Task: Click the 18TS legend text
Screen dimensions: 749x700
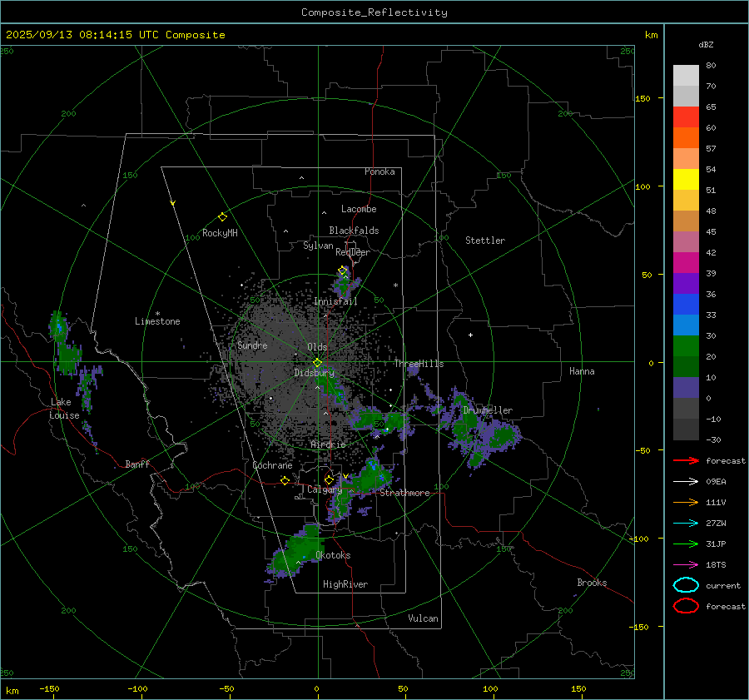Action: pyautogui.click(x=716, y=565)
